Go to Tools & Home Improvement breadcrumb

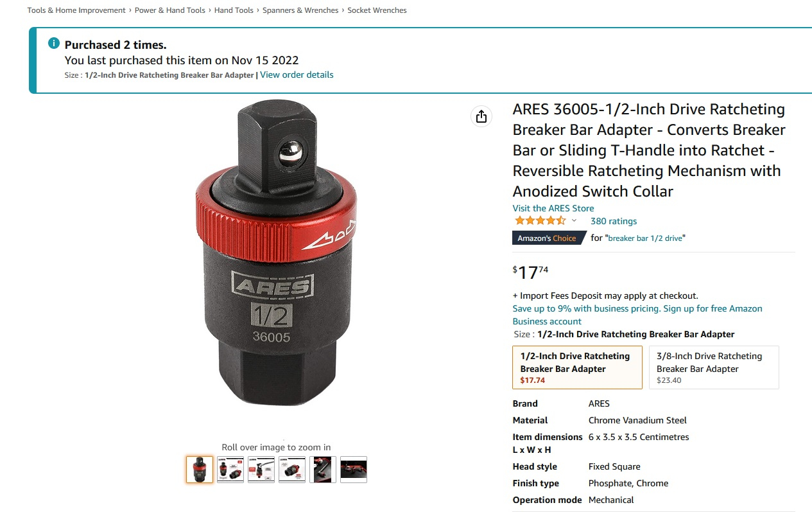tap(76, 10)
